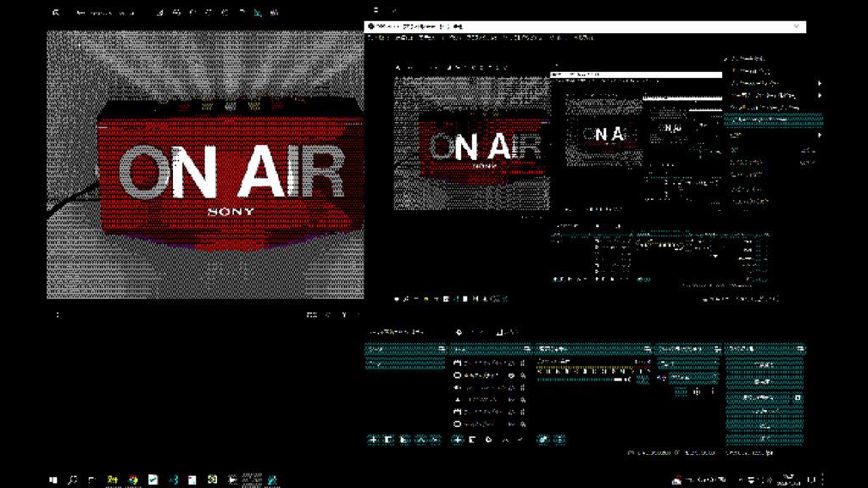
Task: Open virtual camera settings icon in Controls
Action: [798, 398]
